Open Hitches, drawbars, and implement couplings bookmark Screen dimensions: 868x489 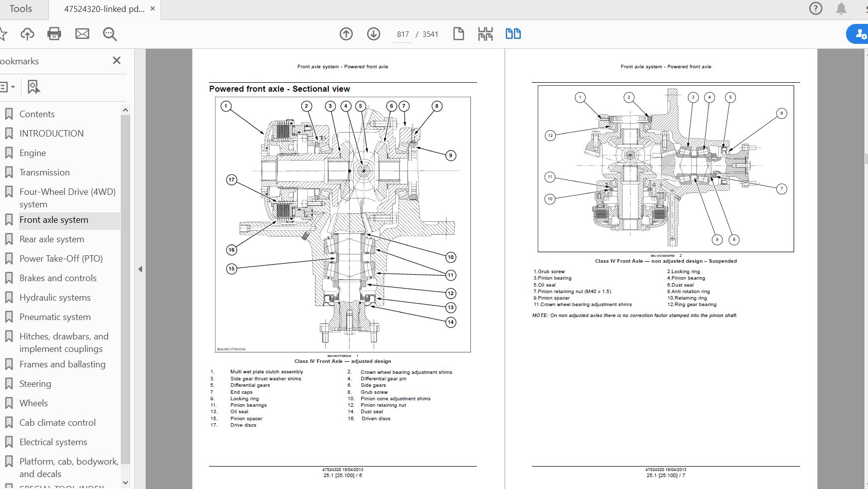pyautogui.click(x=64, y=342)
